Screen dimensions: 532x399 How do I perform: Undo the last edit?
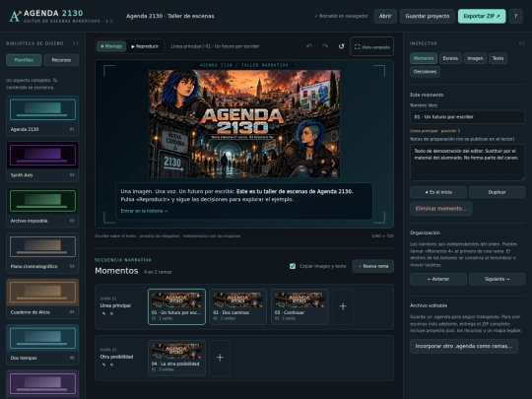click(x=309, y=46)
